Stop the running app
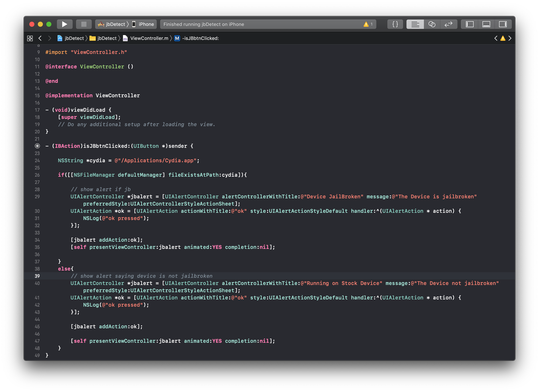Viewport: 539px width, 392px height. [x=84, y=24]
